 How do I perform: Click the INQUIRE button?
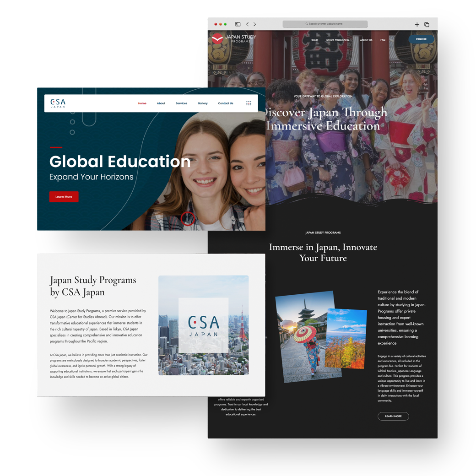pos(421,39)
